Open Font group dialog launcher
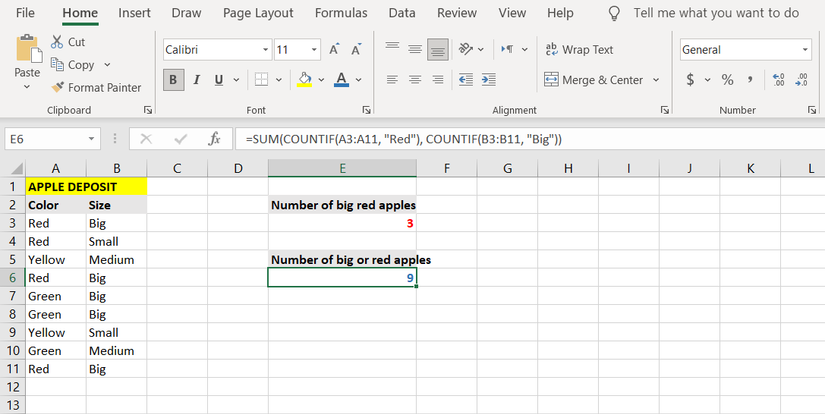This screenshot has width=825, height=414. coord(366,110)
